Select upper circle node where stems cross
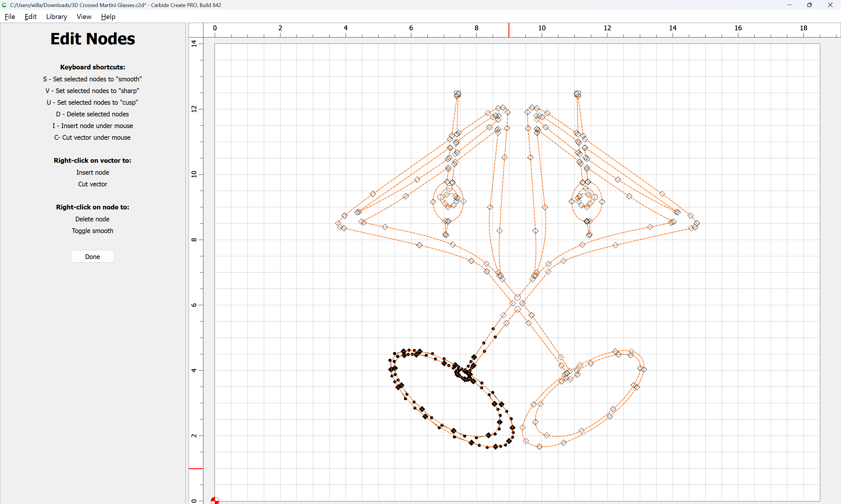Image resolution: width=841 pixels, height=504 pixels. (x=517, y=297)
